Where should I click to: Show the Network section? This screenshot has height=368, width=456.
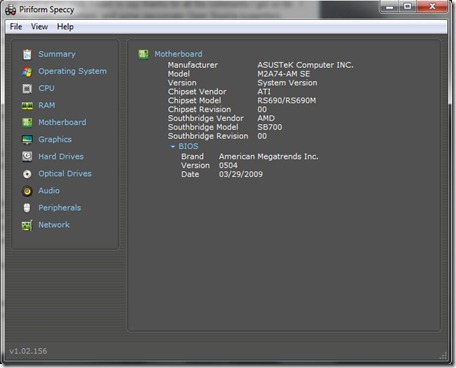[x=54, y=225]
